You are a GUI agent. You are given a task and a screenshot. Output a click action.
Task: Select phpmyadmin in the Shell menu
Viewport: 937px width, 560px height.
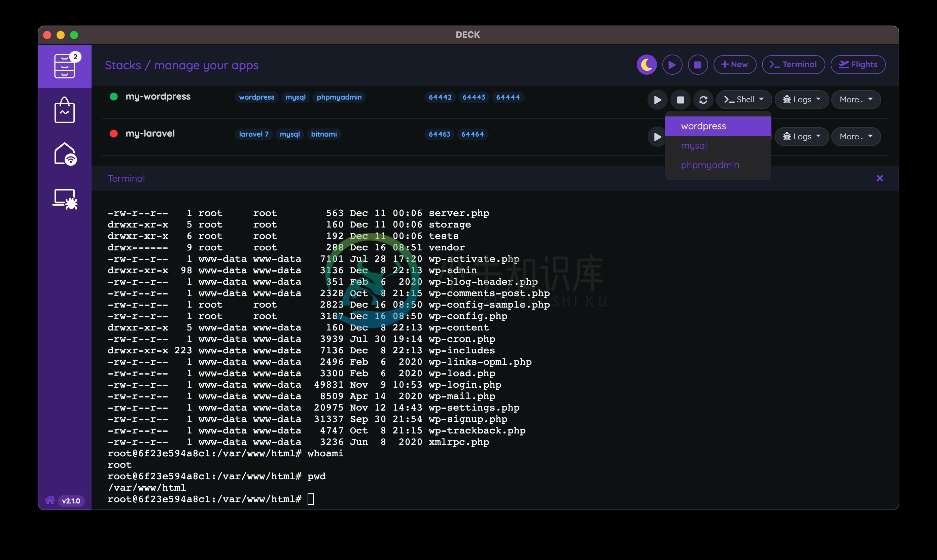point(718,165)
